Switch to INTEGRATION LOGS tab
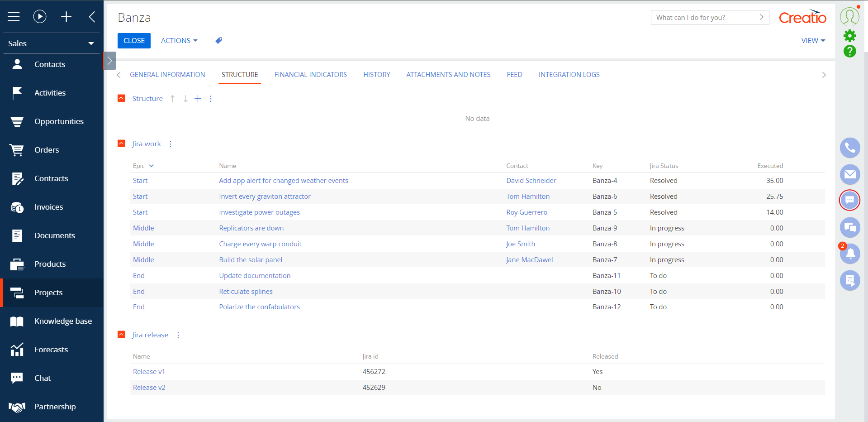This screenshot has width=868, height=422. (569, 75)
